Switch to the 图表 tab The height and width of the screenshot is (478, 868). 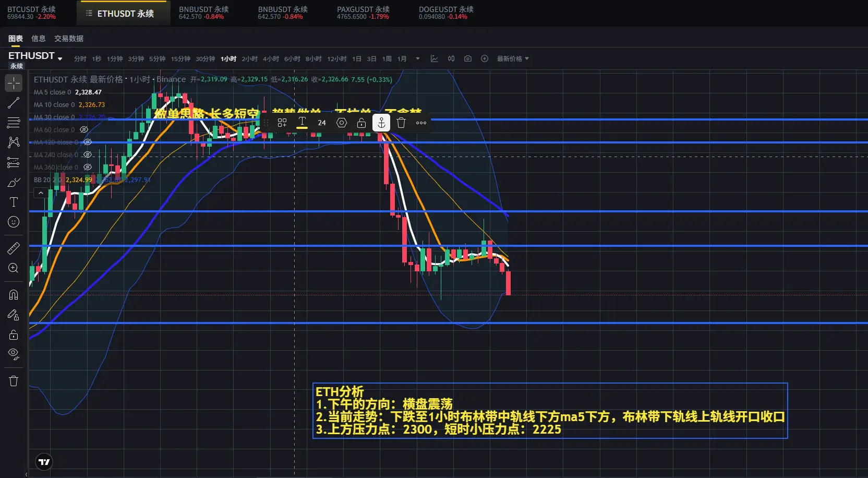(x=16, y=39)
